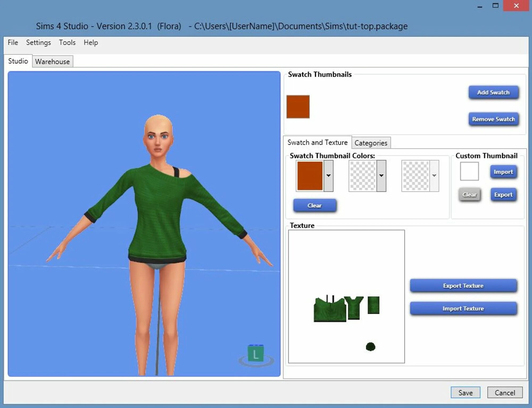Import a custom thumbnail
This screenshot has width=532, height=408.
[x=503, y=172]
